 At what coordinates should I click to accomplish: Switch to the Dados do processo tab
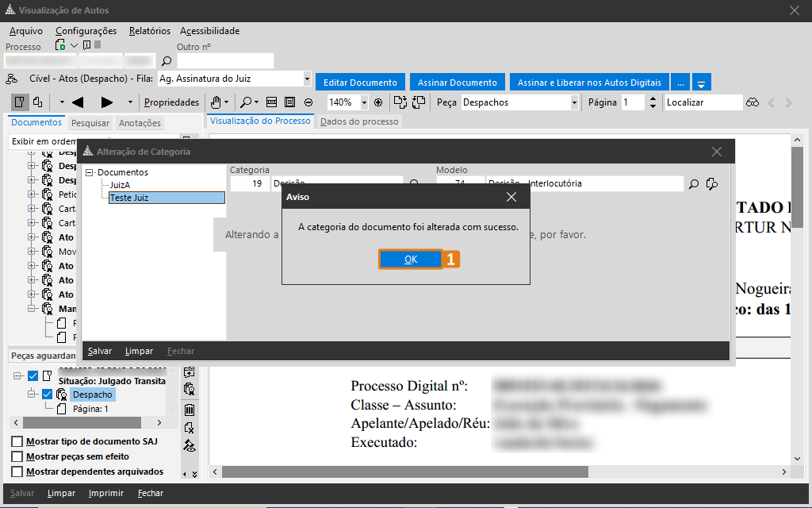point(359,121)
